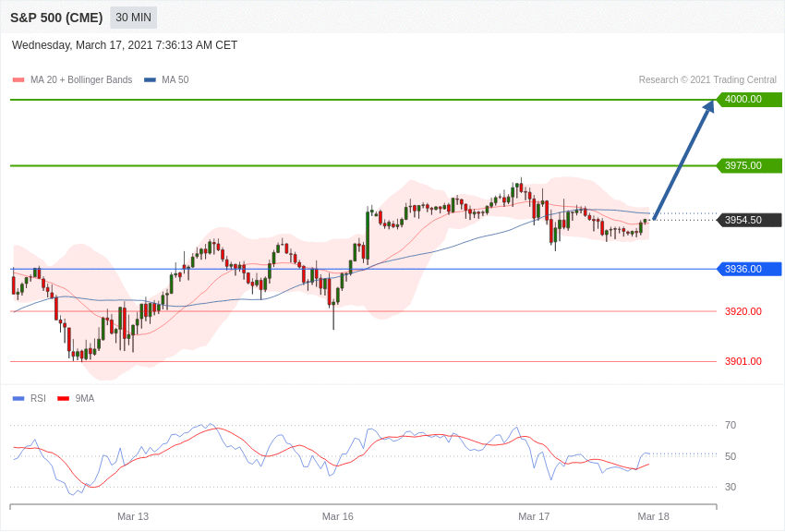Click the MA 50 legend label
This screenshot has width=785, height=532.
pyautogui.click(x=175, y=79)
